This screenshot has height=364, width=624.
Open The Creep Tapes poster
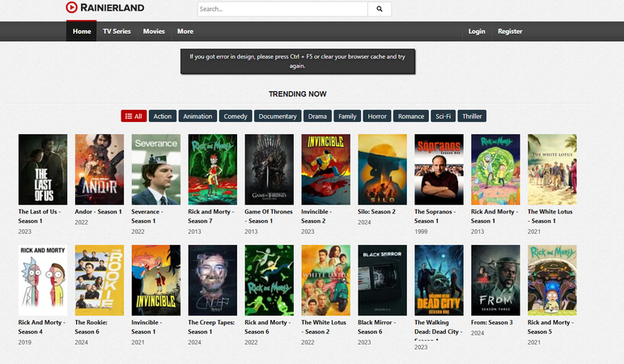coord(213,280)
